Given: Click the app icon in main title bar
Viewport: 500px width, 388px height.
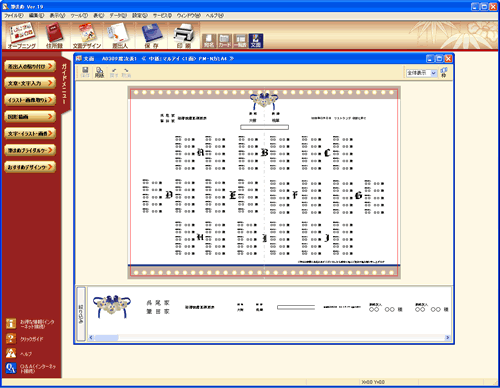Looking at the screenshot, I should click(5, 6).
